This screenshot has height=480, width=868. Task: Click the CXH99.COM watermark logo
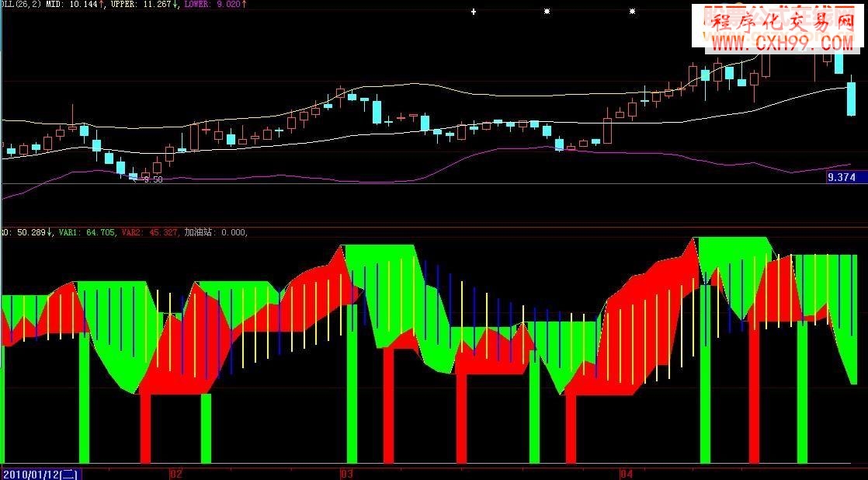point(780,31)
